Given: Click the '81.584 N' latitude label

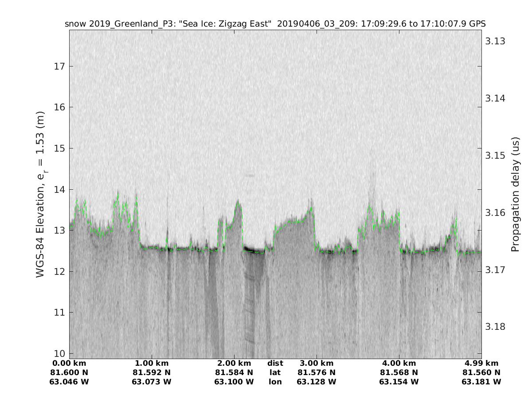Looking at the screenshot, I should click(x=234, y=373).
